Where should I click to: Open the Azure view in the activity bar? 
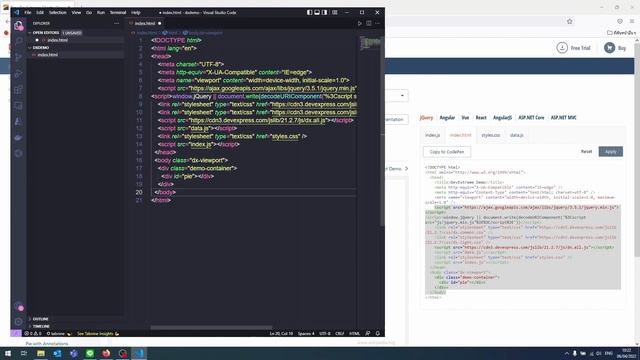click(18, 121)
